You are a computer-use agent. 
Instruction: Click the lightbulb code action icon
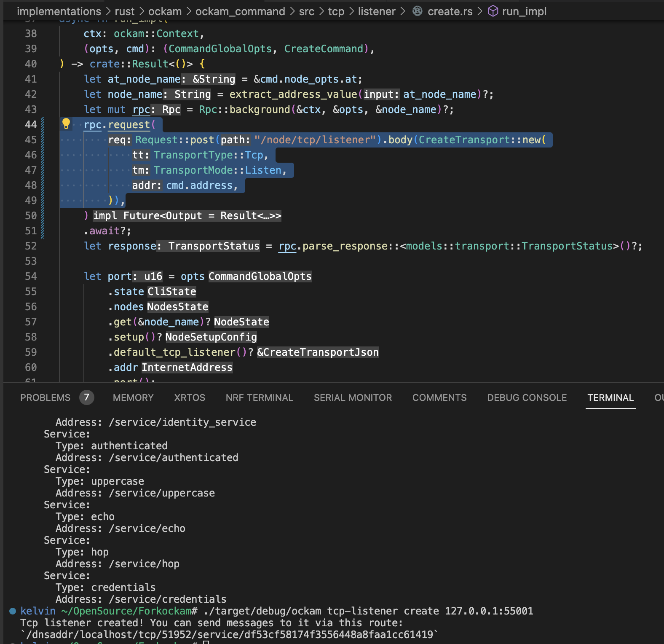tap(66, 123)
